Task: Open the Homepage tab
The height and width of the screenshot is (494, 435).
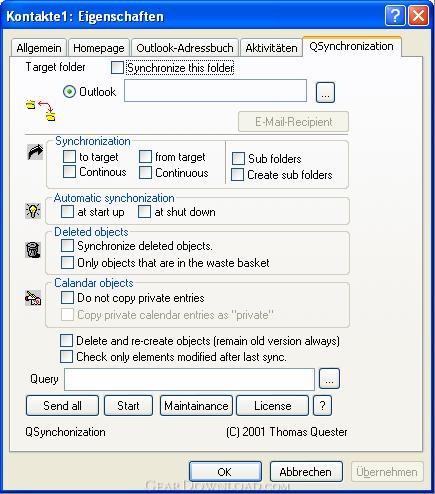Action: click(x=99, y=48)
